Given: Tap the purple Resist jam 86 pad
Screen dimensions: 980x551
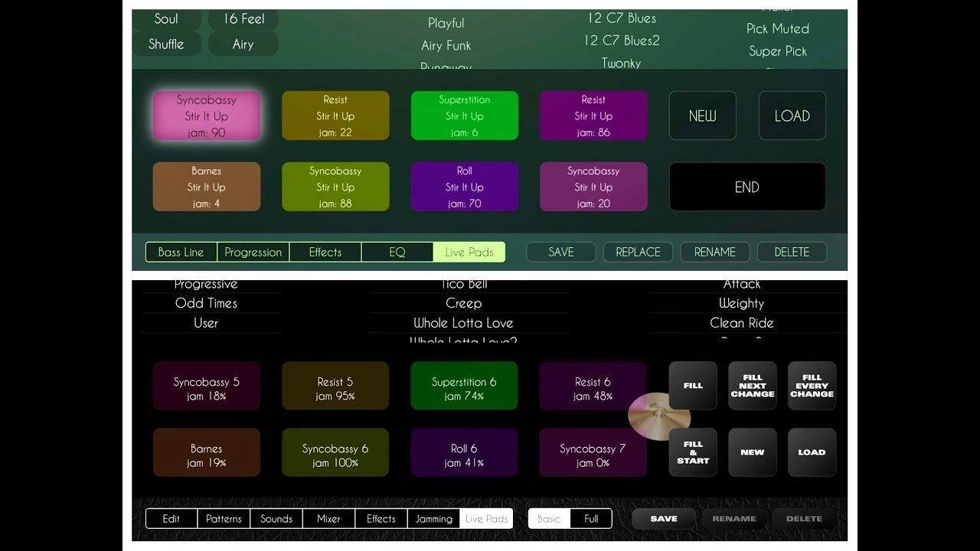Looking at the screenshot, I should coord(593,116).
